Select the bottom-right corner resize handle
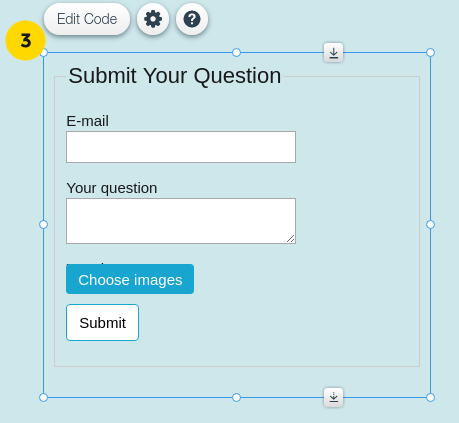This screenshot has height=423, width=459. pyautogui.click(x=430, y=397)
